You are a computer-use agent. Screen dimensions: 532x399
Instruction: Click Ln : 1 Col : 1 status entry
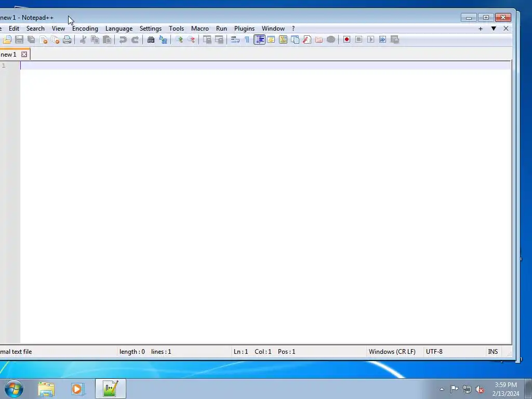pos(252,352)
